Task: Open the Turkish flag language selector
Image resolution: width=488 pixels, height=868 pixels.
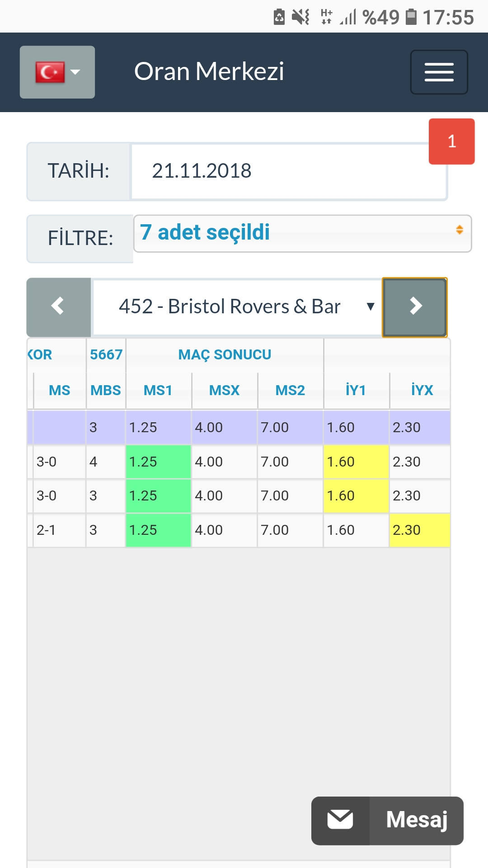Action: [x=57, y=72]
